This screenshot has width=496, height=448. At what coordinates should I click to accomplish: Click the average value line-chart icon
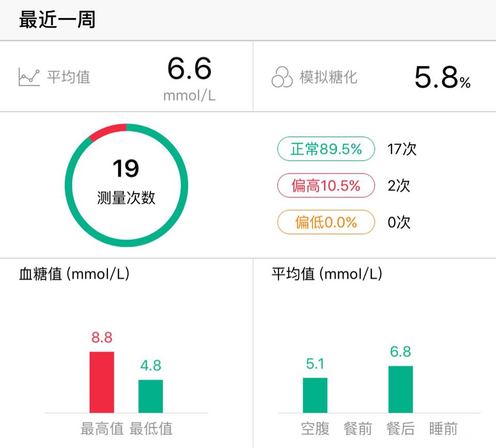pyautogui.click(x=29, y=77)
